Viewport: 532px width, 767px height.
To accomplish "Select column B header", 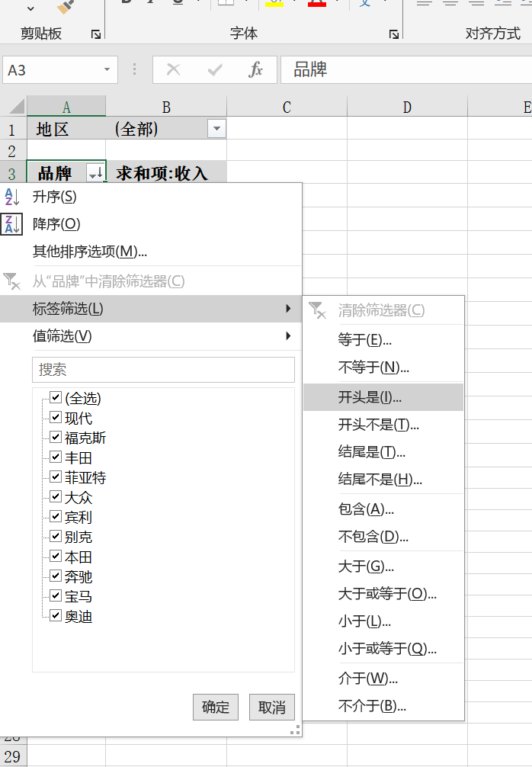I will 166,106.
